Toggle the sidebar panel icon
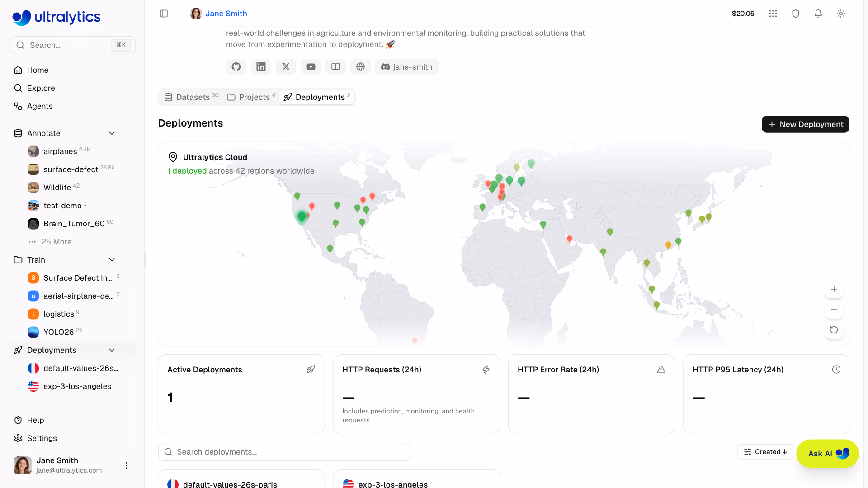Screen dimensions: 868x488 tap(164, 14)
